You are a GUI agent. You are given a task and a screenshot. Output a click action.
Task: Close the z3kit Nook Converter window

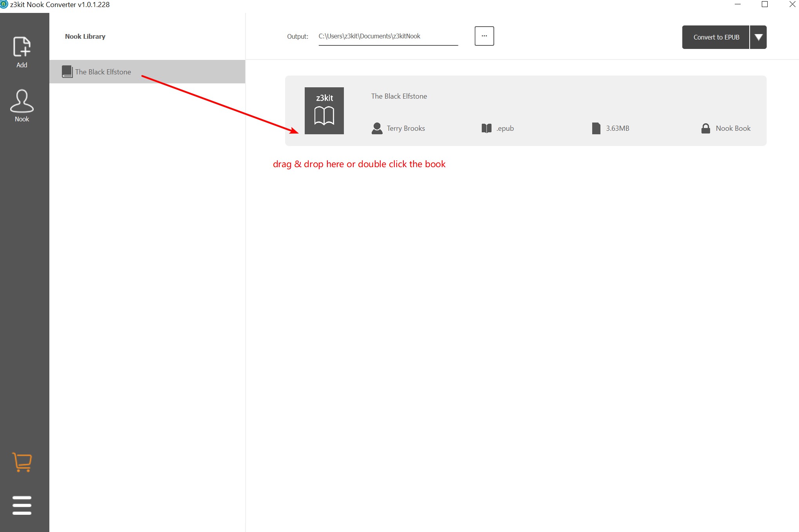792,4
